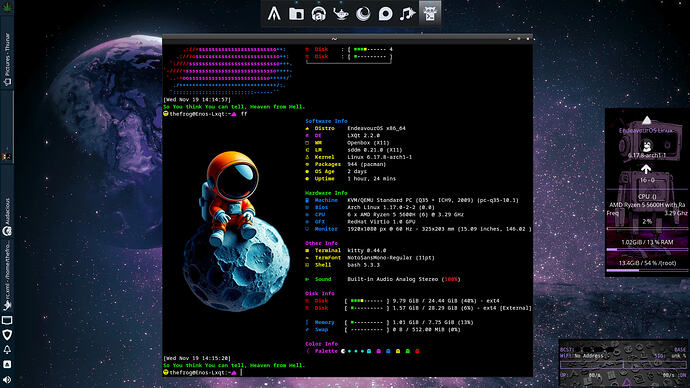This screenshot has width=690, height=388.
Task: Click '13.4GiB / 54 % /(root)' in desktop widget
Action: [647, 263]
